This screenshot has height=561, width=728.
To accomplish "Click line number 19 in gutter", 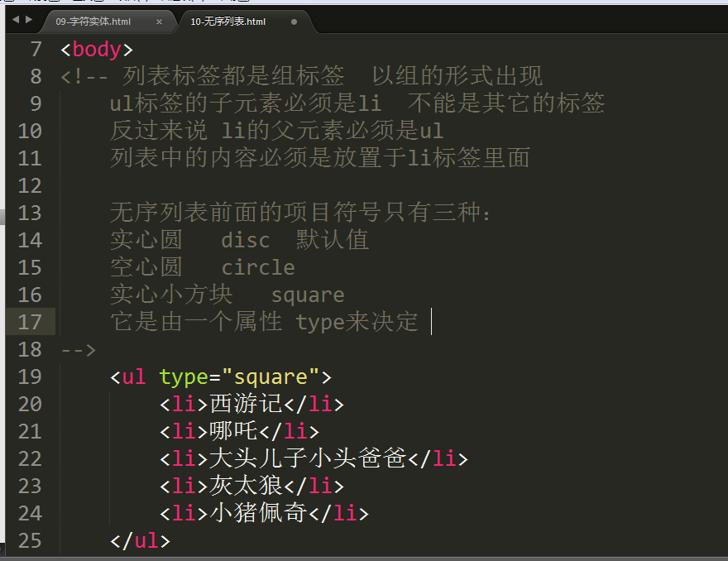I will (x=30, y=376).
